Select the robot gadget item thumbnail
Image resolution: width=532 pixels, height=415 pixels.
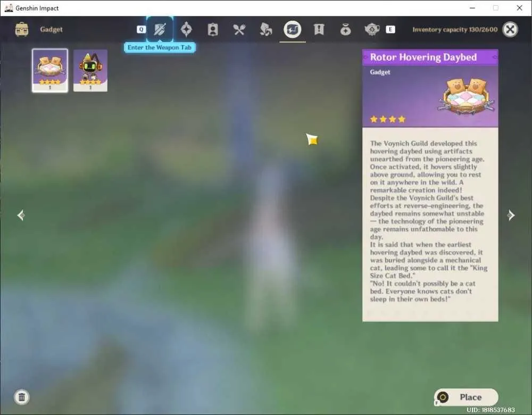(90, 71)
